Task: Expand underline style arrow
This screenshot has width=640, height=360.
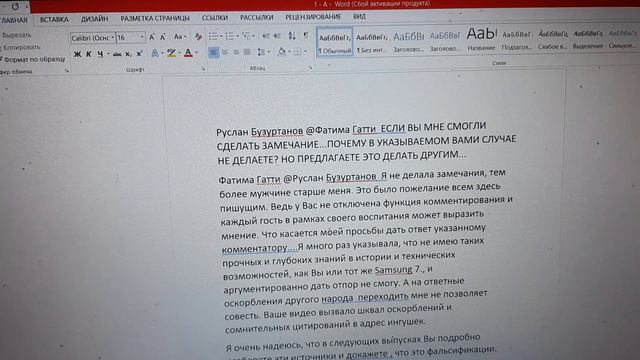Action: tap(108, 54)
